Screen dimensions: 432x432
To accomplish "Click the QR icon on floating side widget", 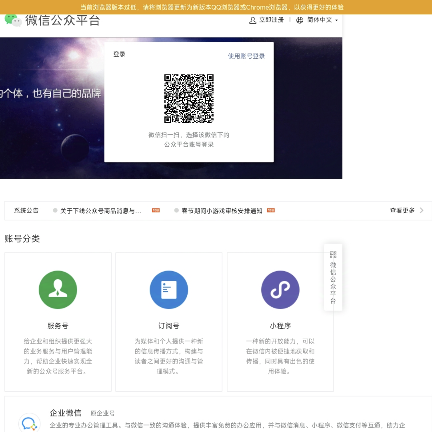I will [333, 255].
